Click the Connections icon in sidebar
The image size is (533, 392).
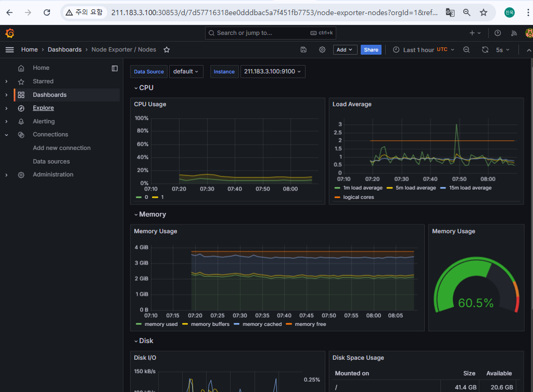pos(21,135)
